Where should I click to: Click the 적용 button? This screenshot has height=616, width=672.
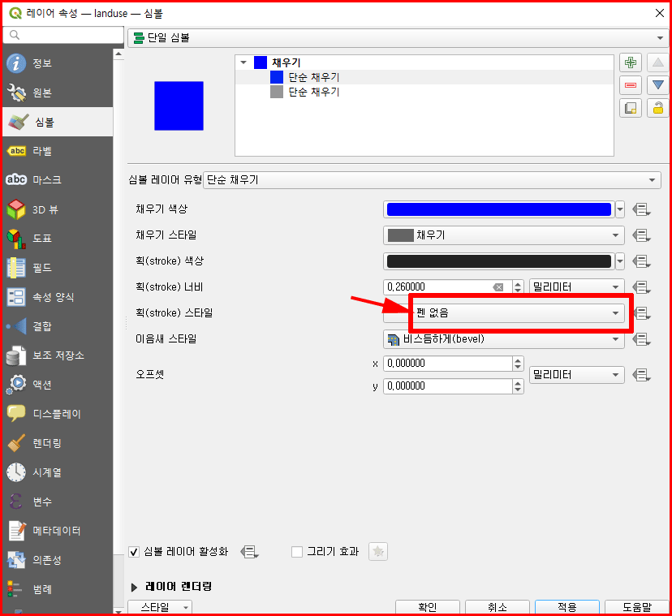(567, 607)
